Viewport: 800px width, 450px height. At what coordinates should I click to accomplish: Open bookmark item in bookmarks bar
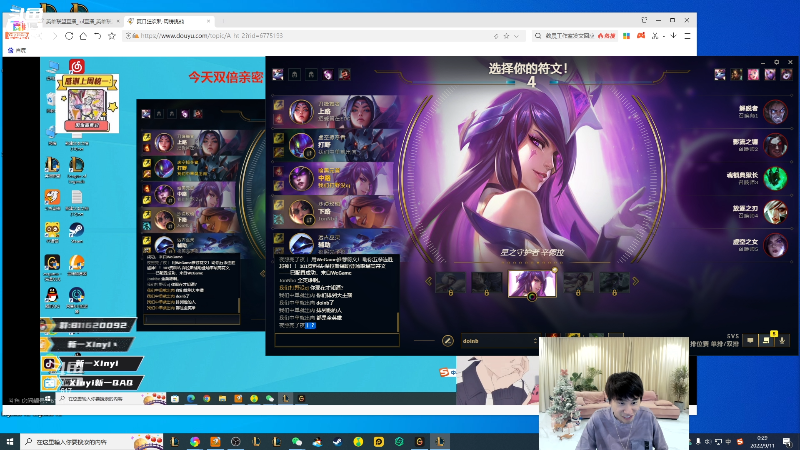[17, 50]
